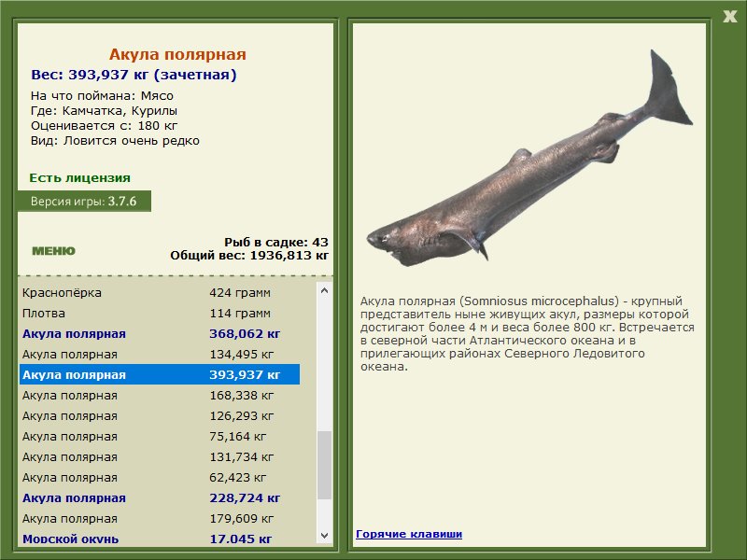This screenshot has width=747, height=560.
Task: Select Акула полярная 131,734 кг row
Action: click(160, 456)
